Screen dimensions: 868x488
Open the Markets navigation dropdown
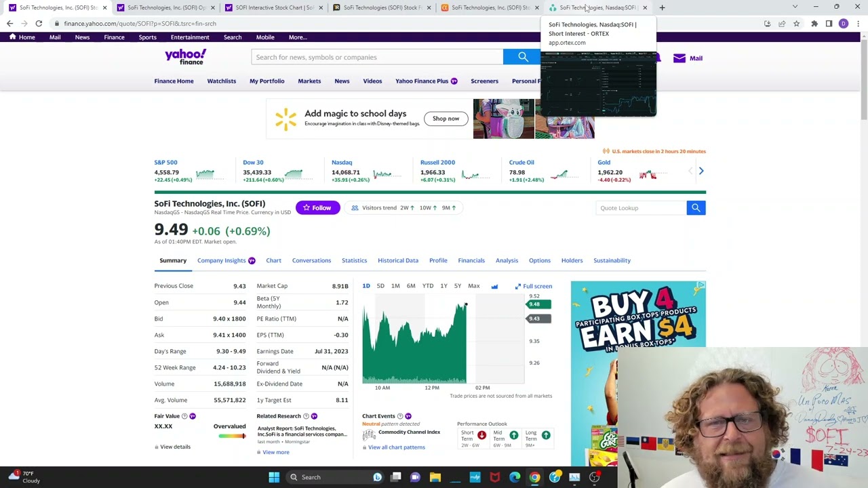click(x=309, y=81)
